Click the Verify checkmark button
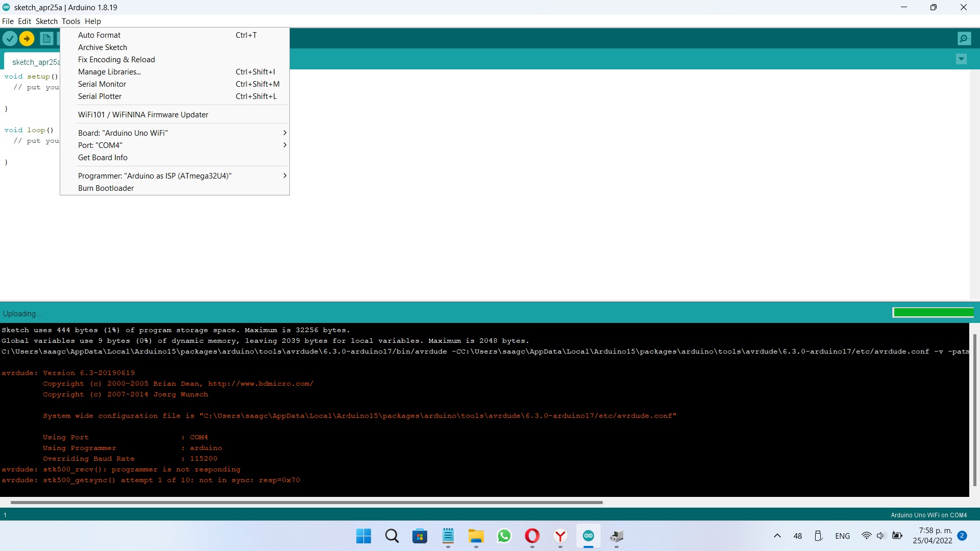Screen dimensions: 980x551 click(x=10, y=38)
